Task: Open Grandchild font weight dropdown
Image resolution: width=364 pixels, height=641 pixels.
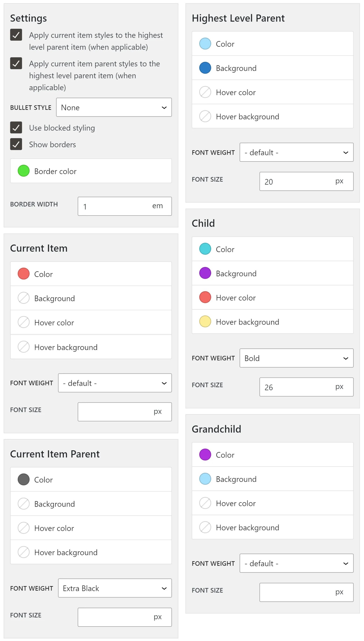Action: pyautogui.click(x=296, y=563)
